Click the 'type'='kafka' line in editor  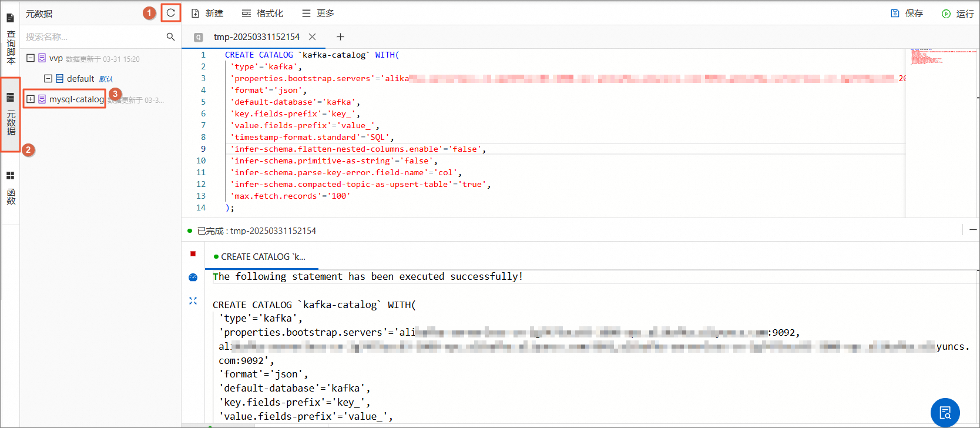pyautogui.click(x=266, y=66)
